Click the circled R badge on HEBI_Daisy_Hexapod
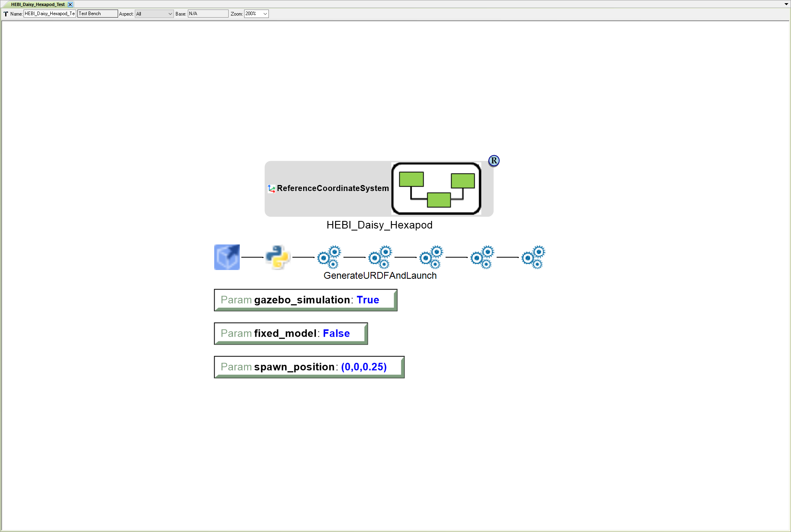Screen dimensions: 791x532 494,160
